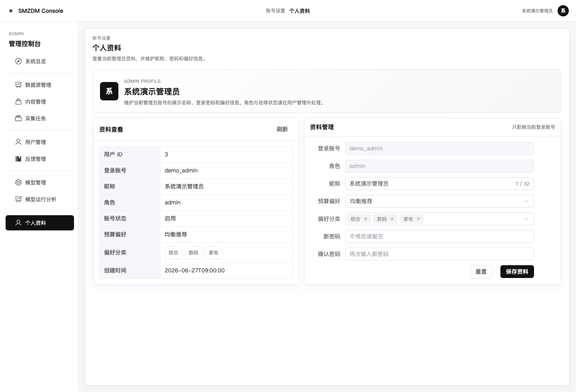Open 内容管理 in the sidebar

point(40,102)
